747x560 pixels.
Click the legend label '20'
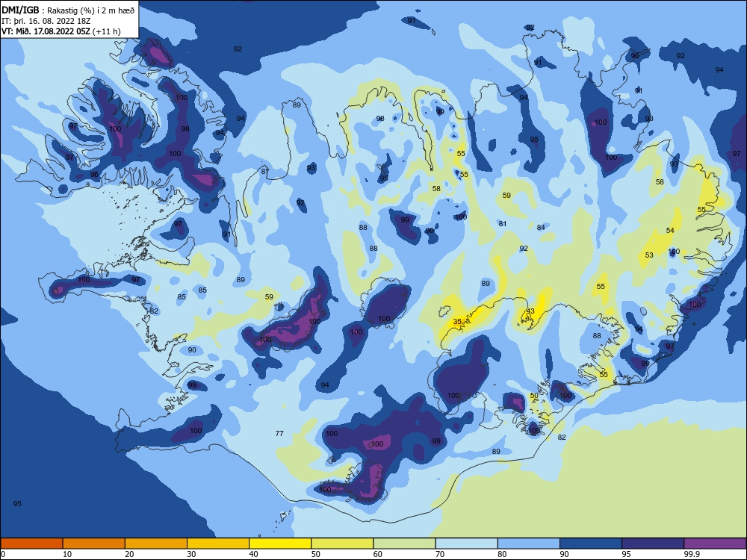(x=129, y=554)
